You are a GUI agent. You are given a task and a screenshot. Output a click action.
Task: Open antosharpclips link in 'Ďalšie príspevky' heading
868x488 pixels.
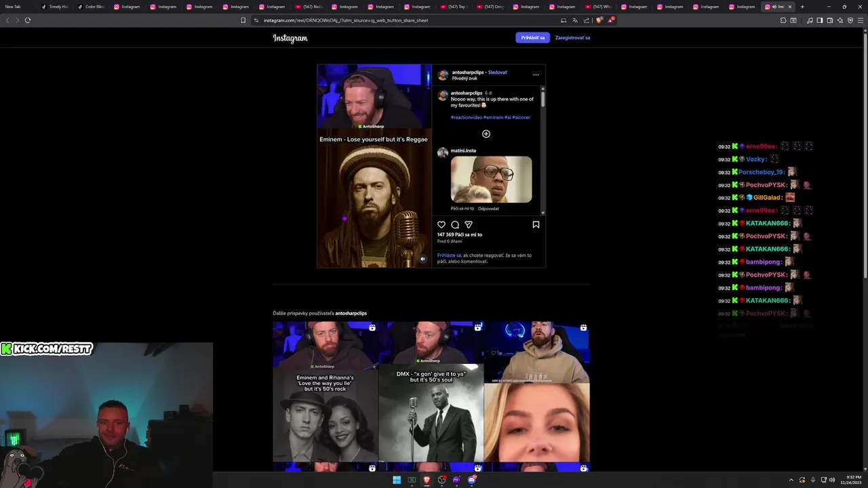[351, 313]
